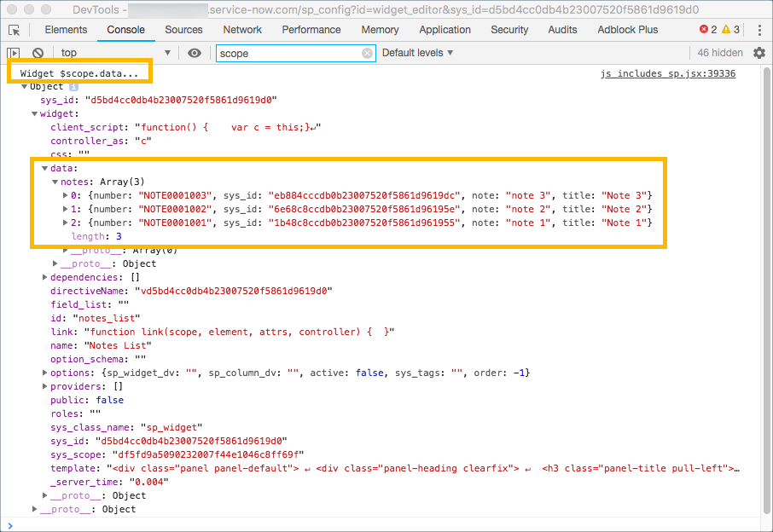Expand notes item 0 NOTE0001003
Screen dimensions: 773x532
coord(65,195)
